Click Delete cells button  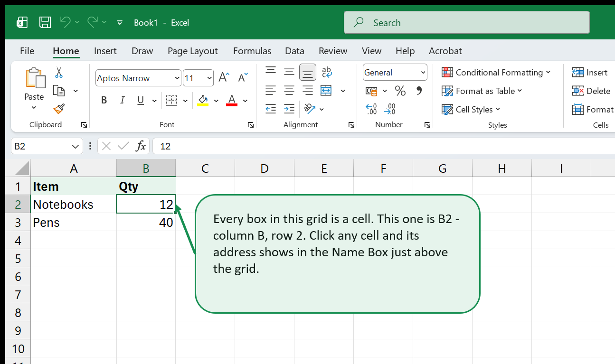click(591, 91)
